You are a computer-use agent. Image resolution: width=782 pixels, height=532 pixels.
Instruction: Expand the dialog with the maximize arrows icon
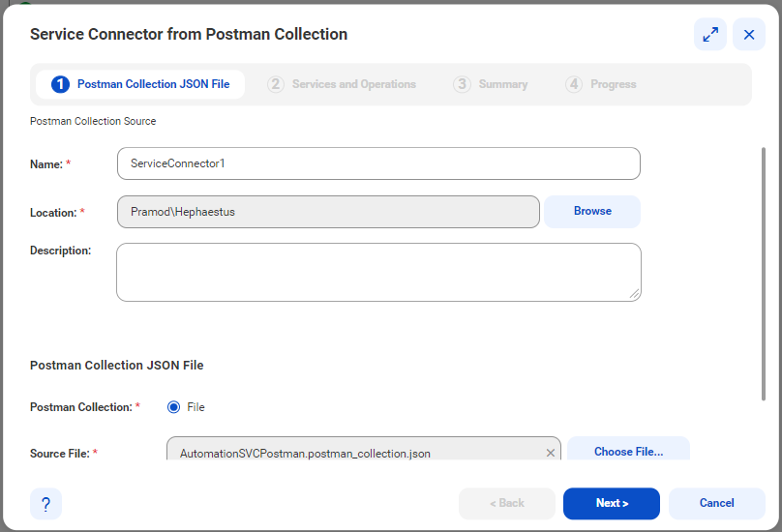click(709, 35)
